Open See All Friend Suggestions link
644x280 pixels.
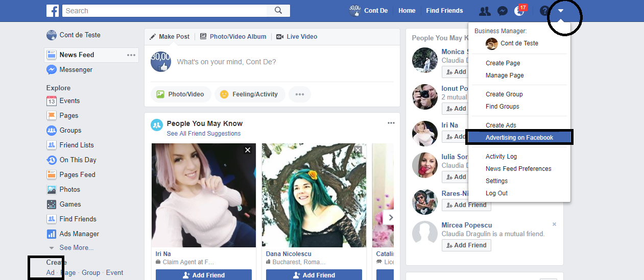pyautogui.click(x=203, y=134)
